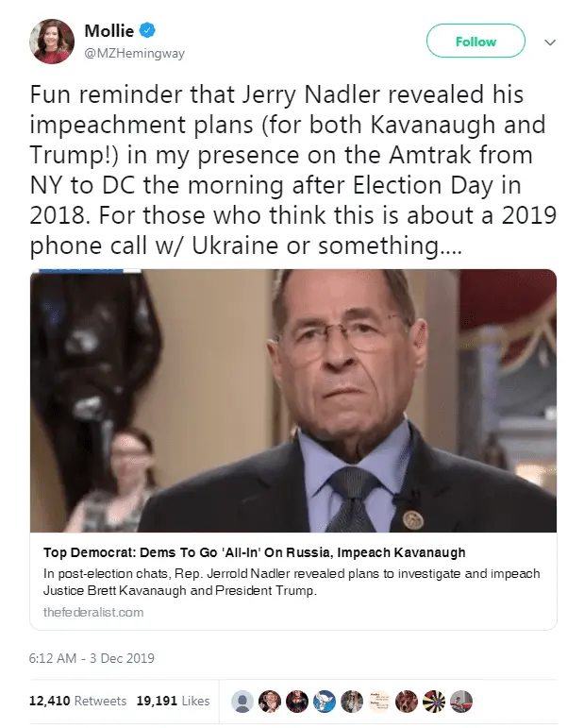Click the 6:12 AM tweet timestamp
584x728 pixels.
coord(99,658)
